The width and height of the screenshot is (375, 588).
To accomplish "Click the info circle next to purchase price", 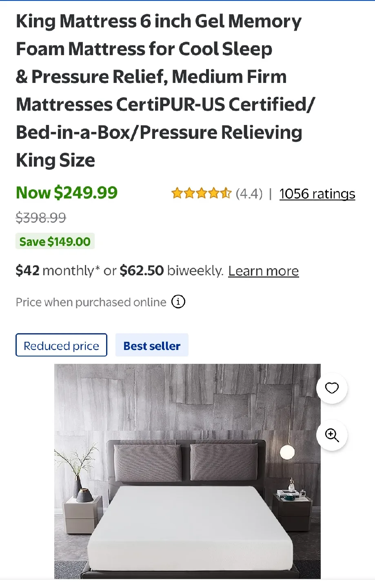I will click(178, 302).
